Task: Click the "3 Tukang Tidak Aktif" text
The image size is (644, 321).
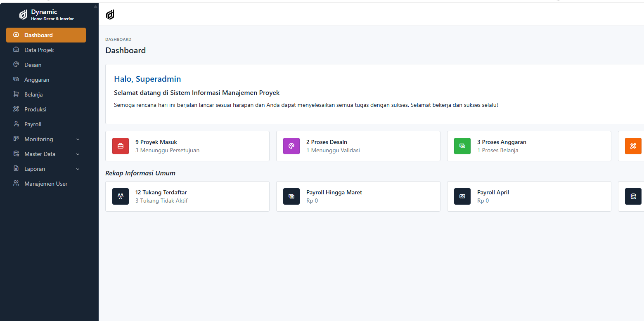Action: pyautogui.click(x=161, y=201)
